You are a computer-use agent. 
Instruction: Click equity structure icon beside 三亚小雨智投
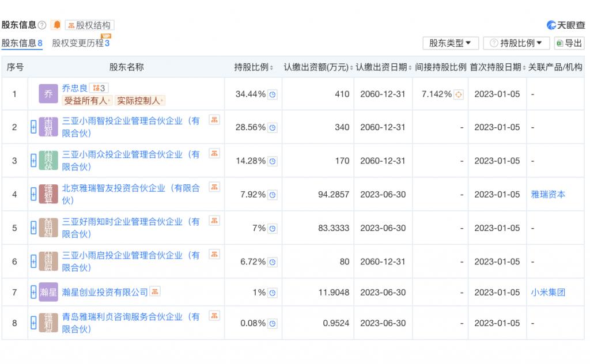[x=214, y=120]
